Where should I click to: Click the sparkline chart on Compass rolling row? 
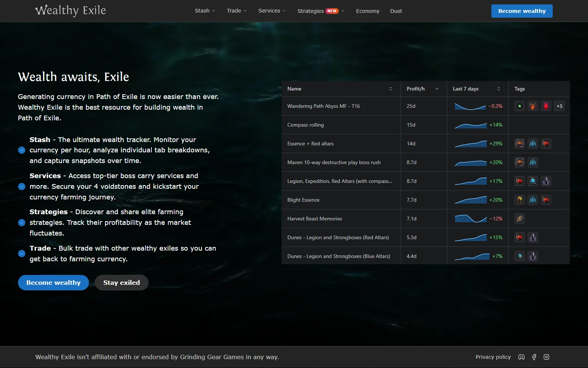click(471, 125)
